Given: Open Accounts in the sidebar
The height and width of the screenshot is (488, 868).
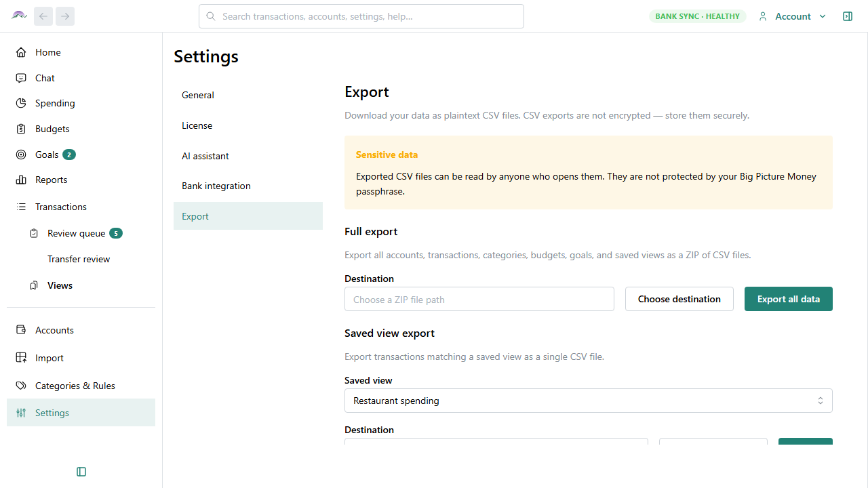Looking at the screenshot, I should [x=81, y=330].
